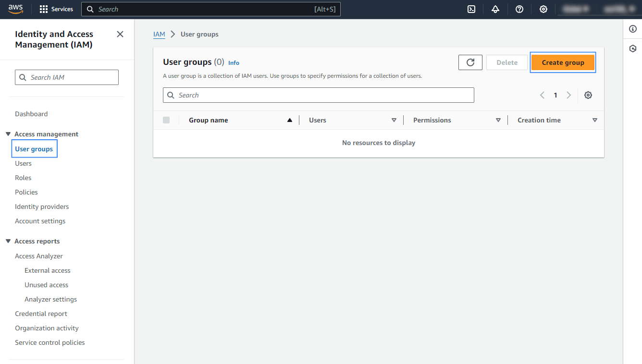The height and width of the screenshot is (364, 642).
Task: Open console settings via the gear icon
Action: (x=543, y=9)
